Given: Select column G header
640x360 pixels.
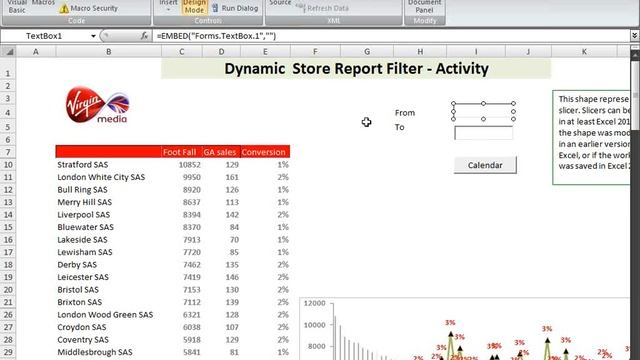Looking at the screenshot, I should pyautogui.click(x=367, y=51).
